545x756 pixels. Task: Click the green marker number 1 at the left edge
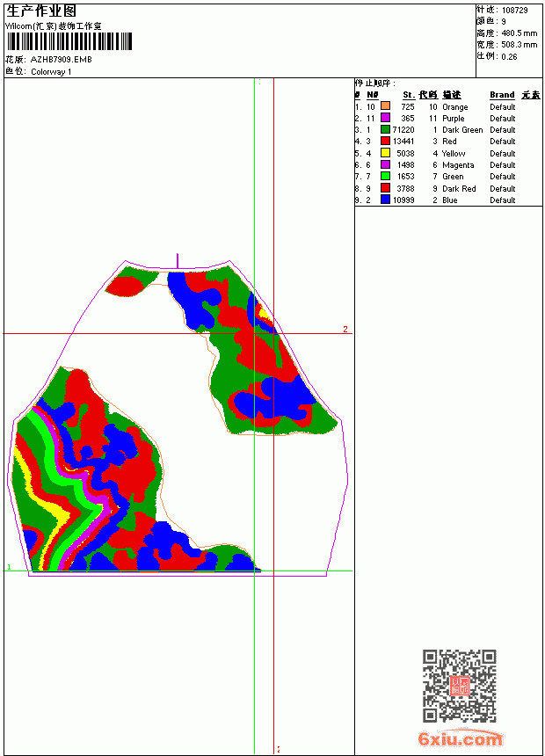coord(9,567)
